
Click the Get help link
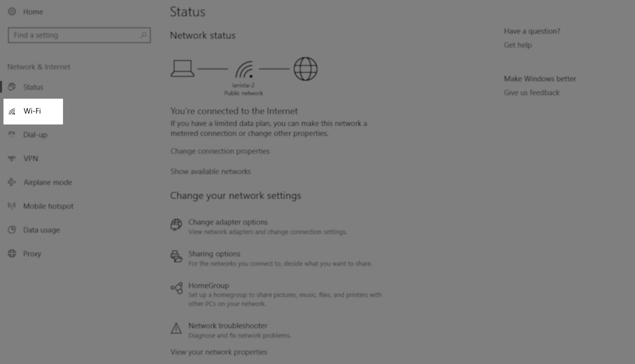point(518,45)
